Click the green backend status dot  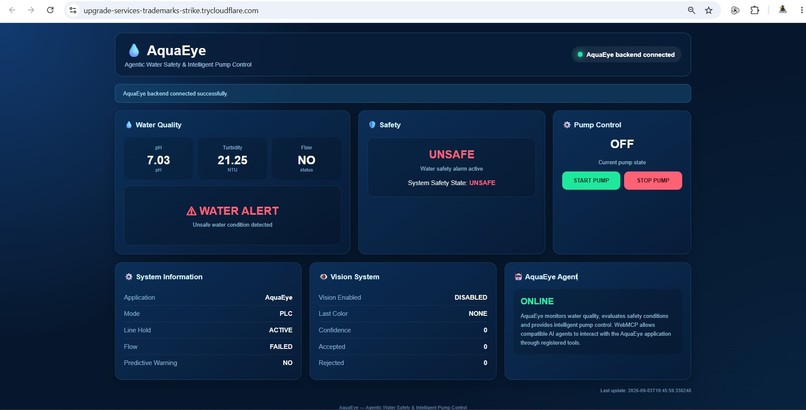coord(580,54)
